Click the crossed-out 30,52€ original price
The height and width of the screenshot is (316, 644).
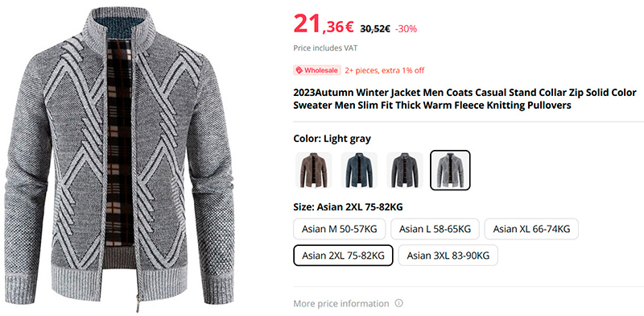click(375, 29)
